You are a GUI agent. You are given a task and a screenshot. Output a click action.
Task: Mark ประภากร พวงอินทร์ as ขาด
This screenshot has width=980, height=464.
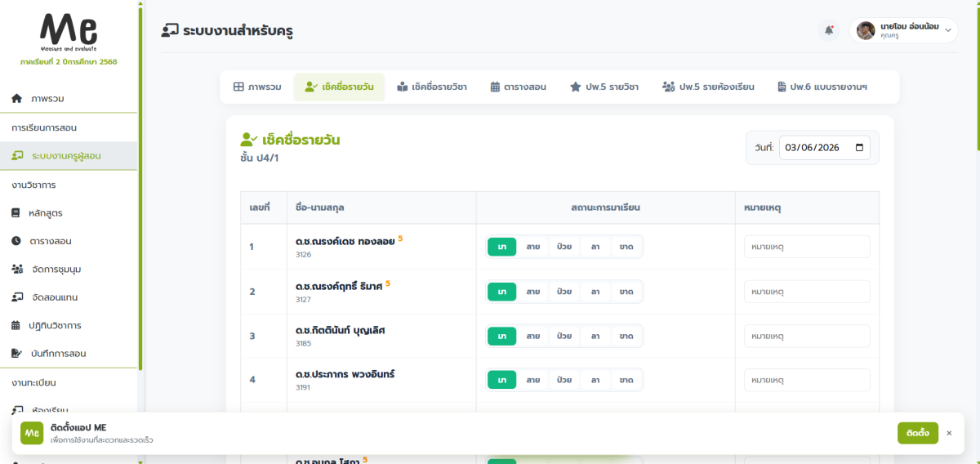pyautogui.click(x=626, y=380)
